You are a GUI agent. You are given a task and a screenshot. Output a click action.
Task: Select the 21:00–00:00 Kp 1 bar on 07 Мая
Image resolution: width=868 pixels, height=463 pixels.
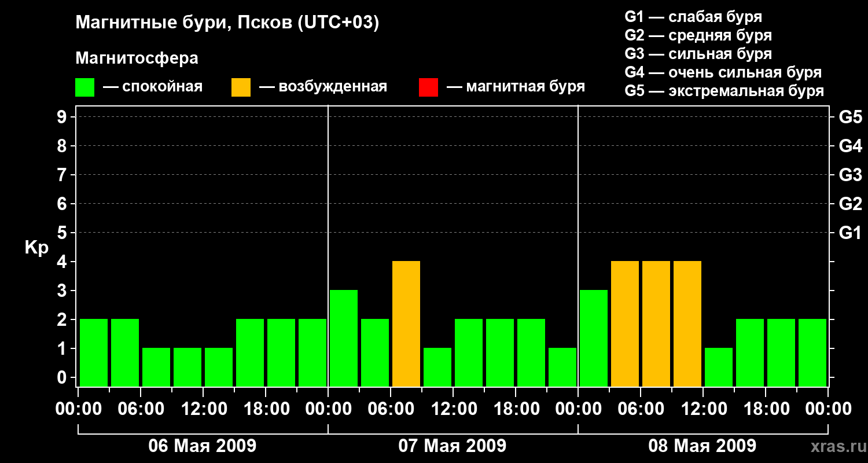point(562,367)
